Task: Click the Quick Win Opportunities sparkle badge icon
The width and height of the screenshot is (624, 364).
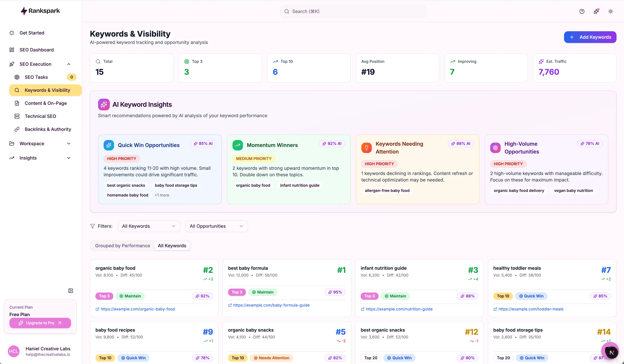Action: coord(109,145)
